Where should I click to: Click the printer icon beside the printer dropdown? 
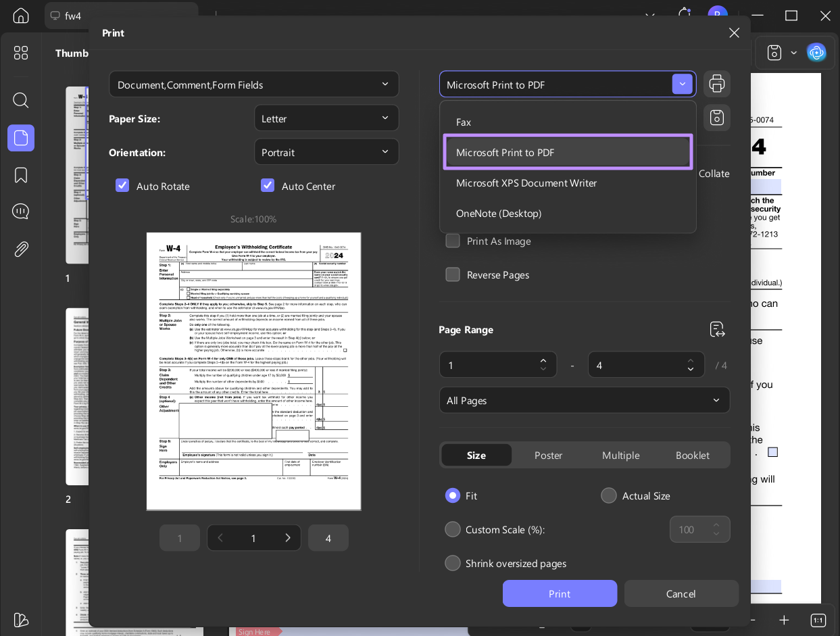point(716,84)
